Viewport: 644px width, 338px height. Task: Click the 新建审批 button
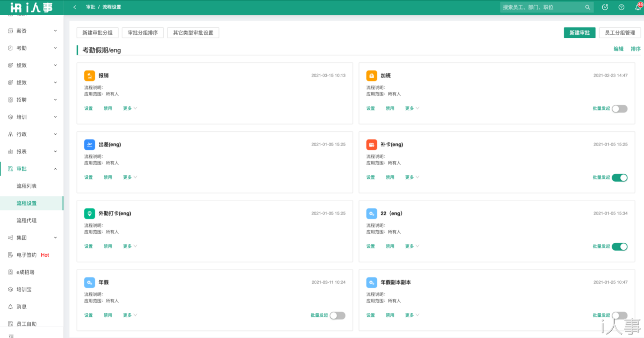(579, 33)
